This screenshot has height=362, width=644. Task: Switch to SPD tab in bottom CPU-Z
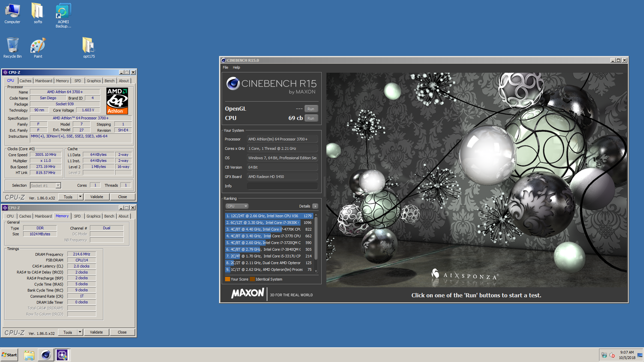coord(77,216)
